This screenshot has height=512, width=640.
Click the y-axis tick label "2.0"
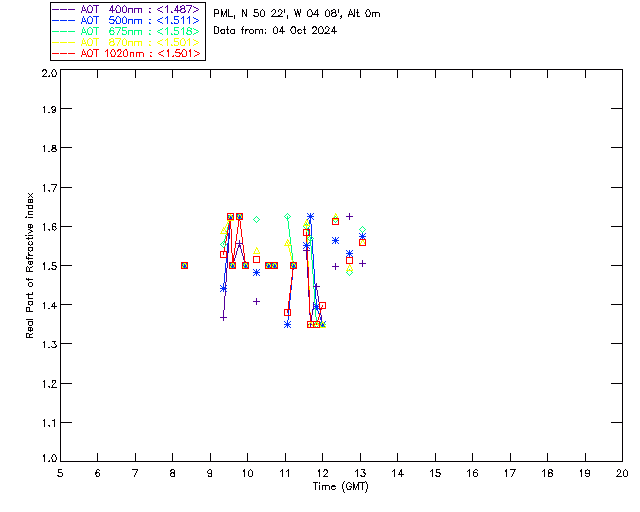(x=49, y=73)
